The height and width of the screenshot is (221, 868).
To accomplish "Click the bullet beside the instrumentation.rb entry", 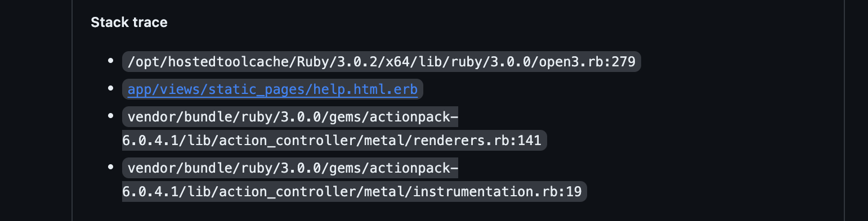I will pyautogui.click(x=111, y=166).
